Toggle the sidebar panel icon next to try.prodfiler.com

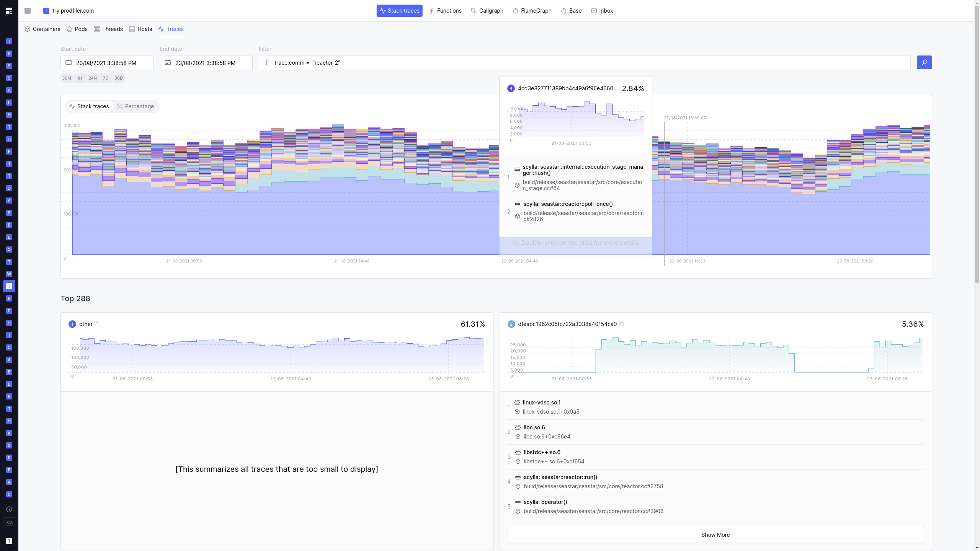click(28, 11)
